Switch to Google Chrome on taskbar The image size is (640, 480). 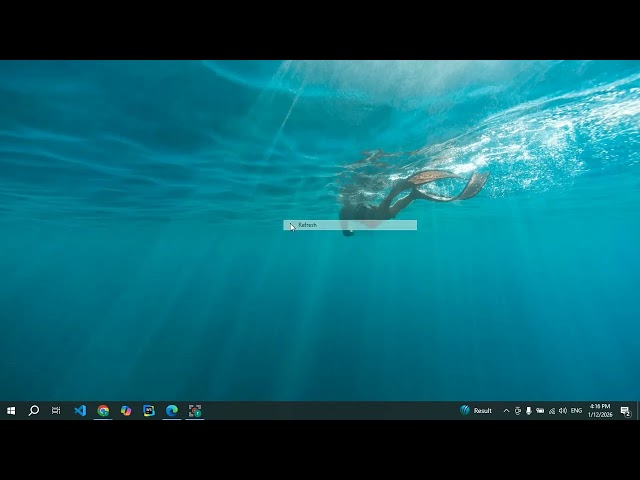tap(103, 411)
